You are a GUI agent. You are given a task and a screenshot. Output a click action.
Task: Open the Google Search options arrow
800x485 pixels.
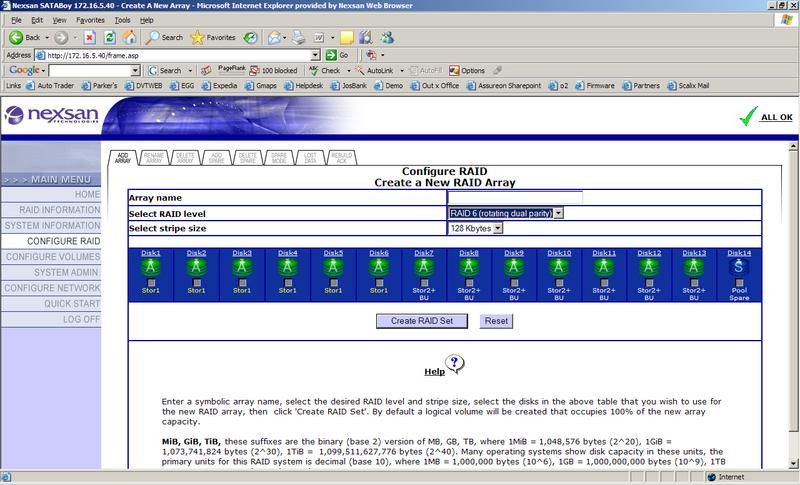pos(190,70)
